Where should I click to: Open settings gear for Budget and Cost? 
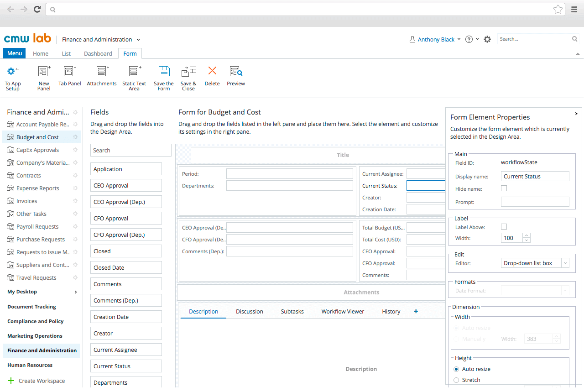75,137
